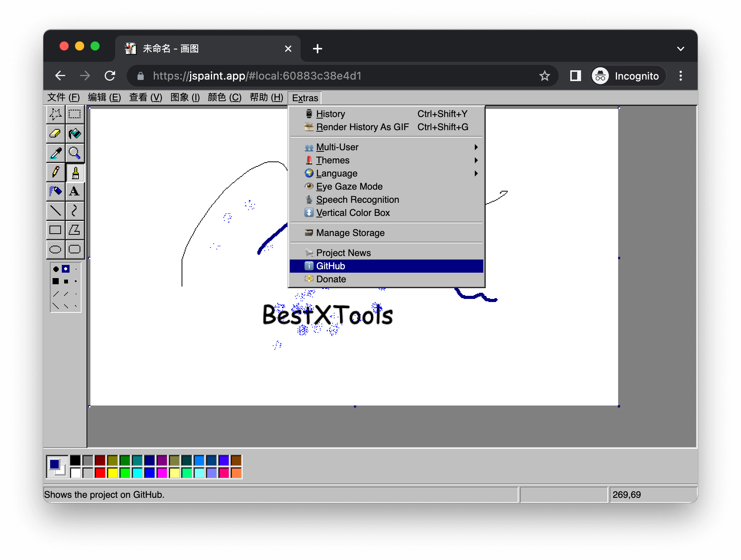Click the browser reload icon
The width and height of the screenshot is (741, 560).
point(110,76)
